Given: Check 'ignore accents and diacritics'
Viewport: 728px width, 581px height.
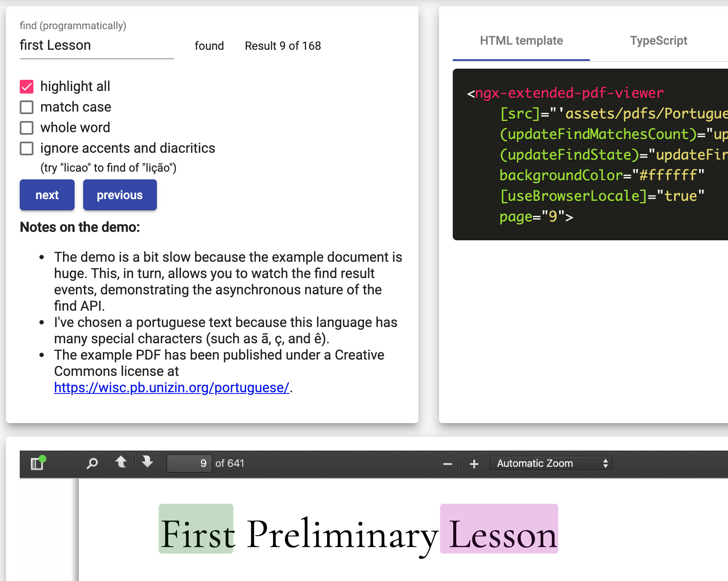Looking at the screenshot, I should click(x=27, y=148).
